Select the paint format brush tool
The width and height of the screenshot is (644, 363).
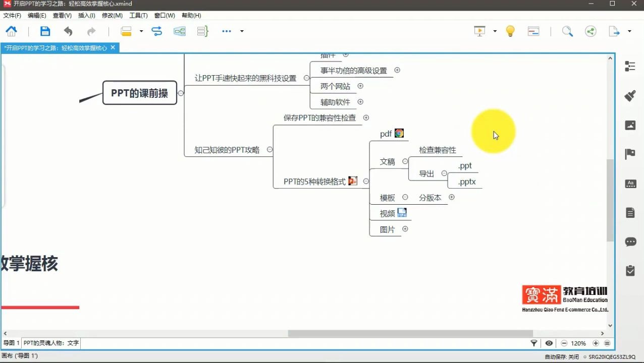pyautogui.click(x=630, y=96)
